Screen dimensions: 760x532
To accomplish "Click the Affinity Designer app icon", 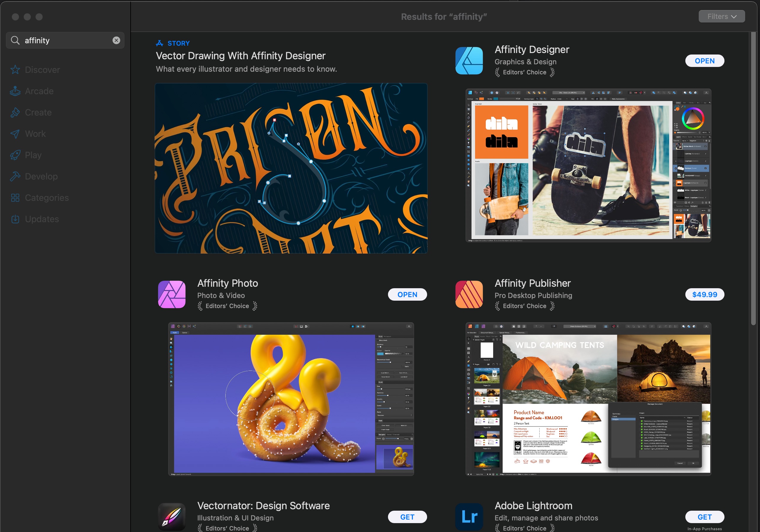I will point(469,61).
